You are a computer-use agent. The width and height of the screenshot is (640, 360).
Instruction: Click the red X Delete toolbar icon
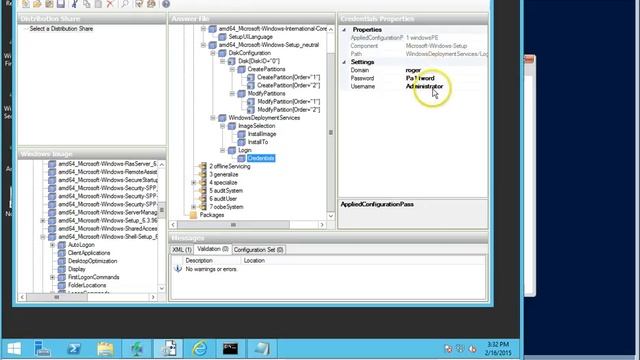click(110, 4)
